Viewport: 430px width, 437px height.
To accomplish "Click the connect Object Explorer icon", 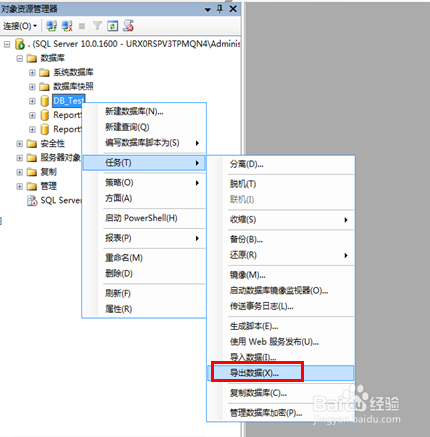I will tap(51, 26).
